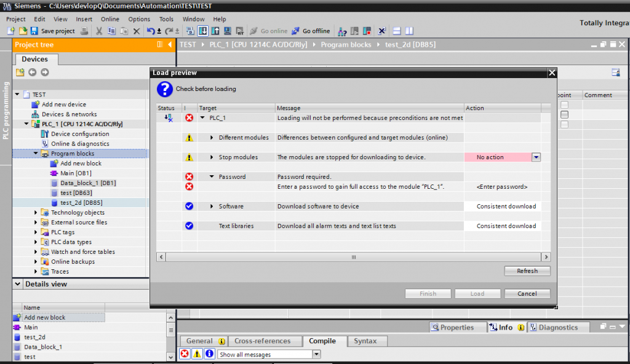Click the Accessible devices icon
This screenshot has width=630, height=364.
coord(342,31)
